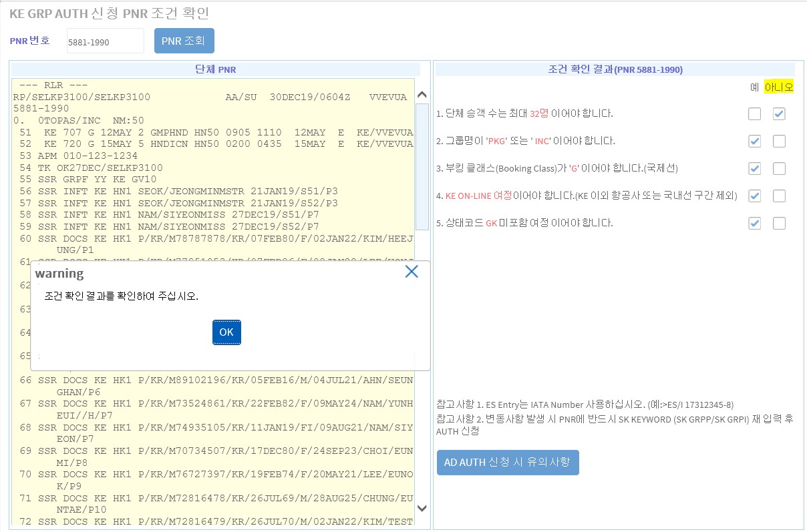This screenshot has height=532, width=807.
Task: Check 아니오 for condition 2 group name
Action: (779, 142)
